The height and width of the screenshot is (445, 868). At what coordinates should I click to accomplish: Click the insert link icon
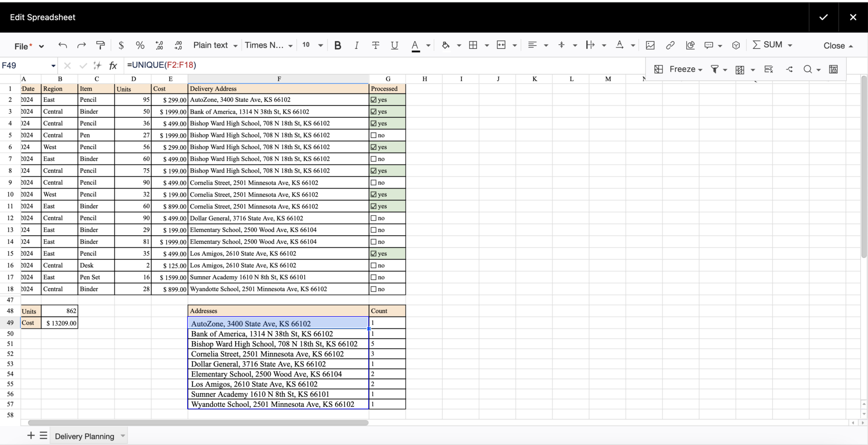[670, 45]
